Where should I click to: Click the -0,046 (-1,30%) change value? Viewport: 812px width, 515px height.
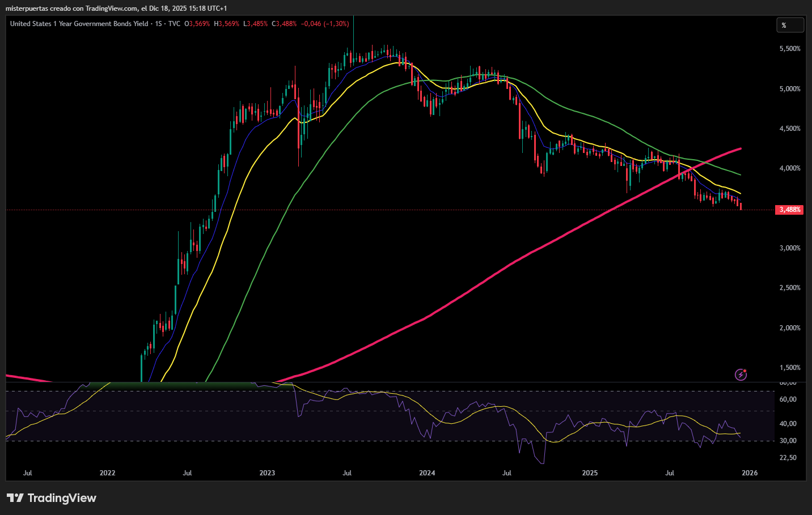[x=325, y=24]
